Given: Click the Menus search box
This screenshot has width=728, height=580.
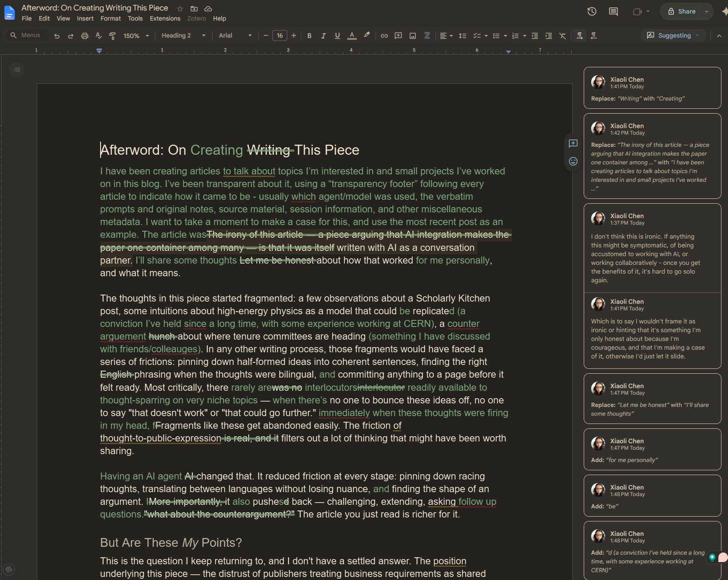Looking at the screenshot, I should (x=27, y=35).
